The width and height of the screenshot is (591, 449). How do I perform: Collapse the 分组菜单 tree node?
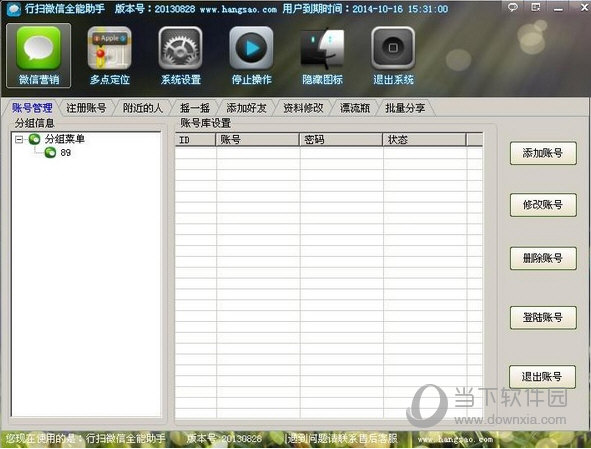[x=18, y=139]
